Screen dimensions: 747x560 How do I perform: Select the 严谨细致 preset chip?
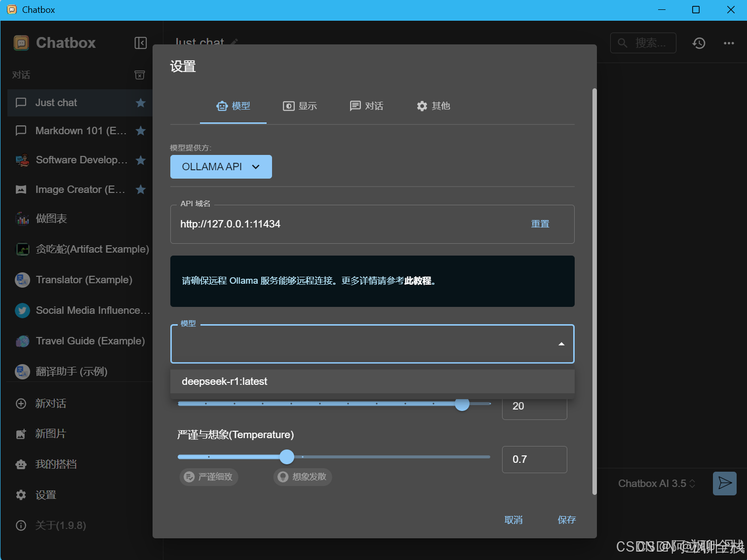click(209, 477)
